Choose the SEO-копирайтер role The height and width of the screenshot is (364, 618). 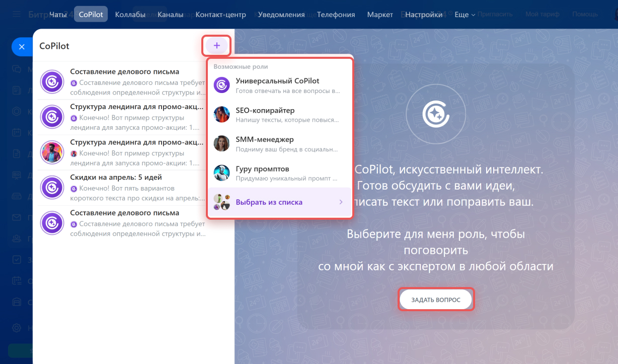coord(280,115)
